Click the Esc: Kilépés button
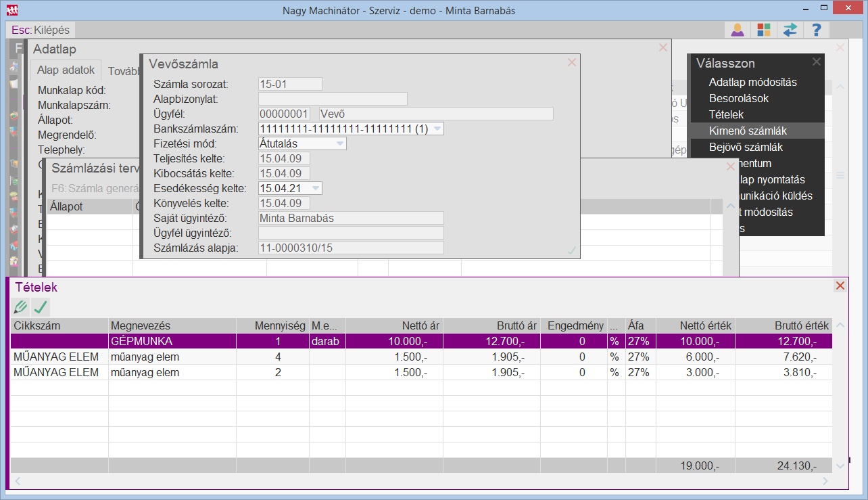 click(40, 30)
